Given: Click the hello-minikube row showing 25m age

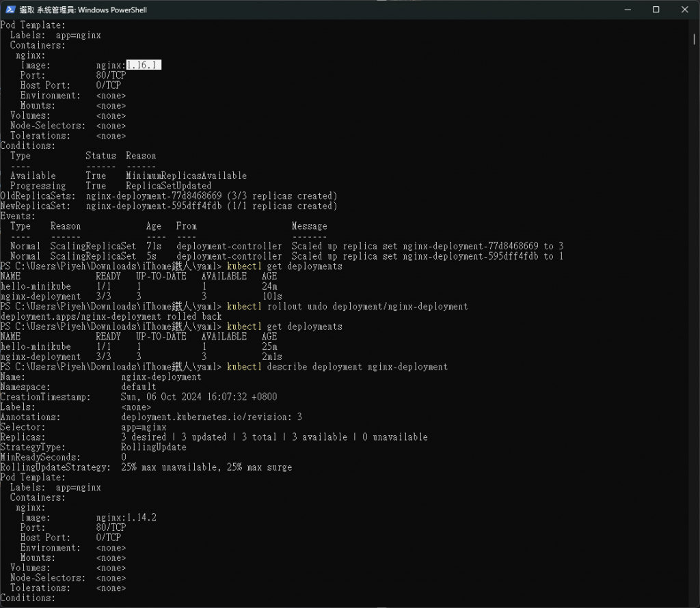Looking at the screenshot, I should (x=139, y=346).
